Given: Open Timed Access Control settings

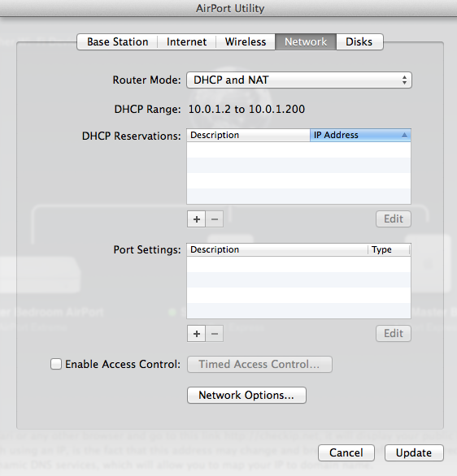Looking at the screenshot, I should point(259,364).
